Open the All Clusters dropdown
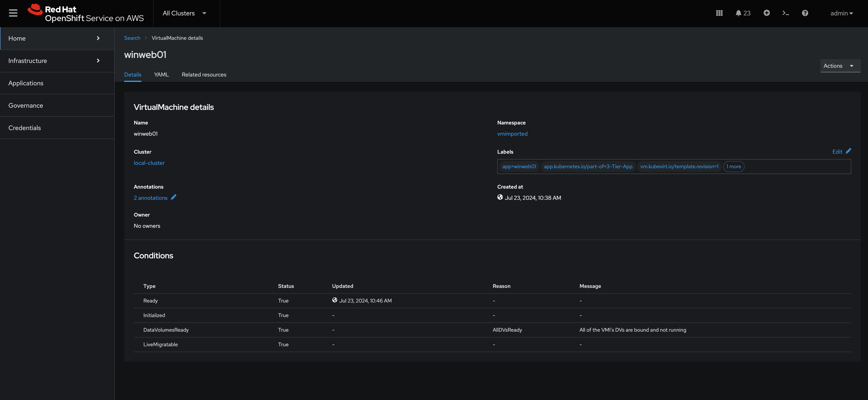Screen dimensions: 868x400 pyautogui.click(x=184, y=13)
